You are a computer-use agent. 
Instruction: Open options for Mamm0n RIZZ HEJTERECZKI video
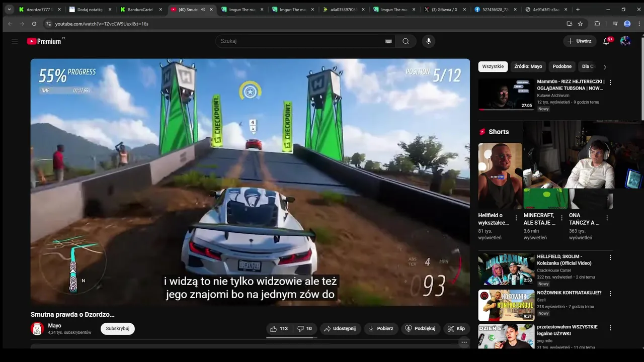pos(610,82)
